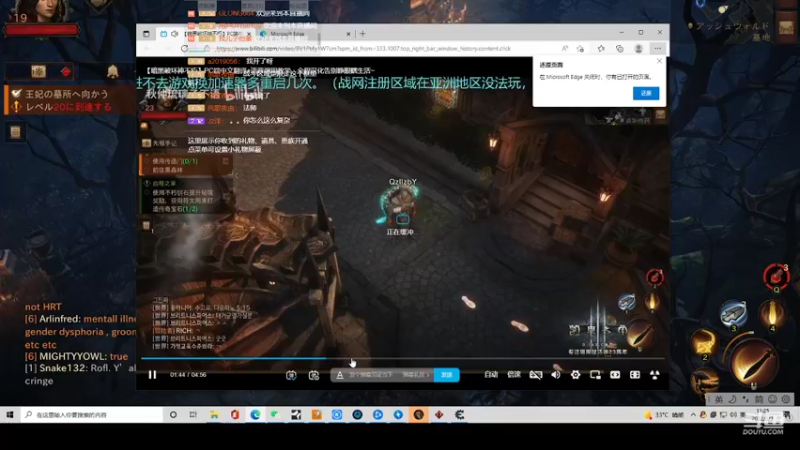Seek using the video progress bar

coord(403,359)
